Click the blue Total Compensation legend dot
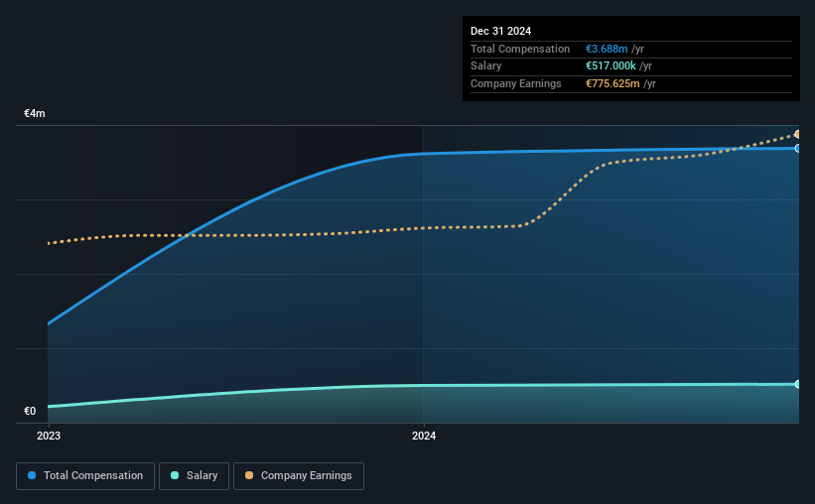 (x=32, y=475)
